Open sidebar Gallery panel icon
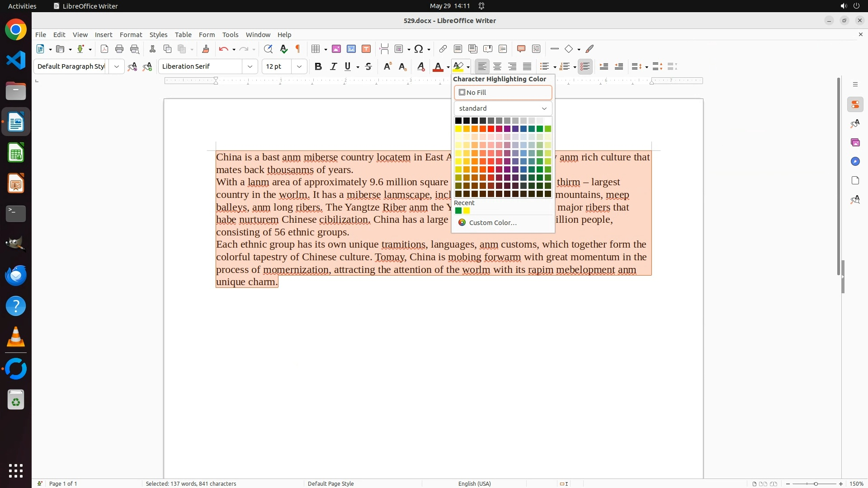Image resolution: width=868 pixels, height=488 pixels. click(x=855, y=142)
